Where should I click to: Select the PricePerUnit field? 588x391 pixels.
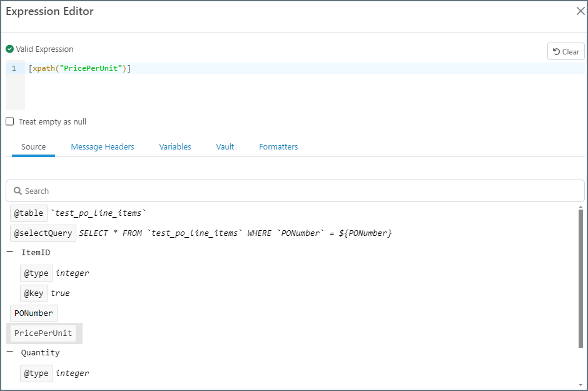click(43, 333)
